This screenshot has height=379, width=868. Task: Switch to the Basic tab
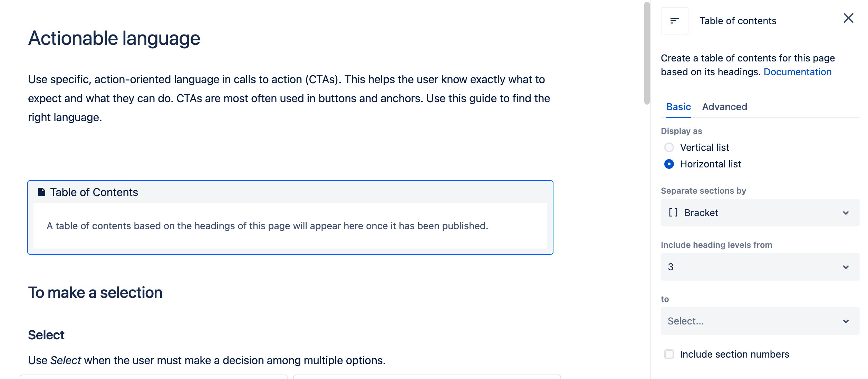[678, 107]
